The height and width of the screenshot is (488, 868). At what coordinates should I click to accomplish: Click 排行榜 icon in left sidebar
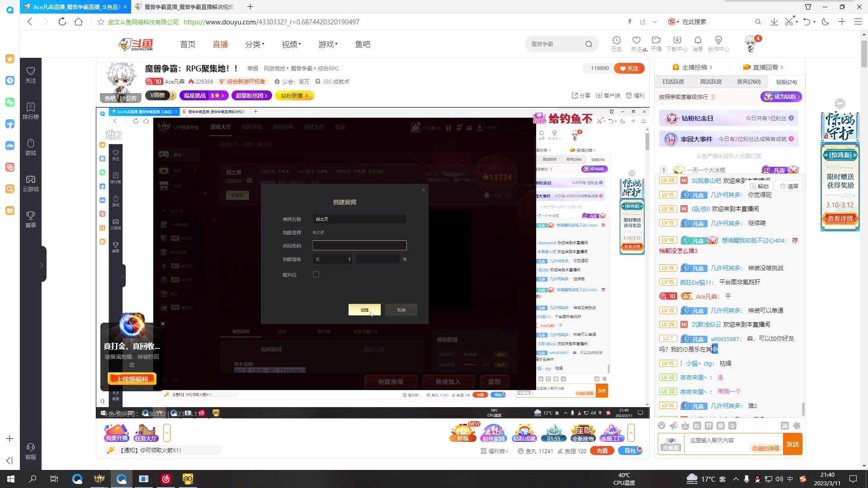click(x=30, y=111)
